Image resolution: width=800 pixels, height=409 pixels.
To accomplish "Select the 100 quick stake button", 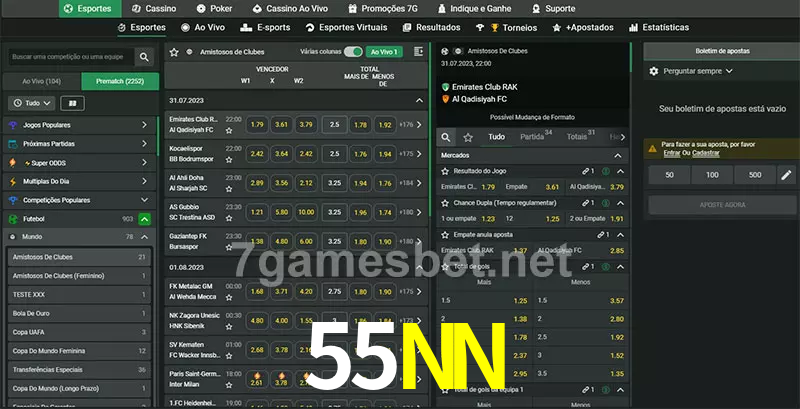I will tap(711, 175).
